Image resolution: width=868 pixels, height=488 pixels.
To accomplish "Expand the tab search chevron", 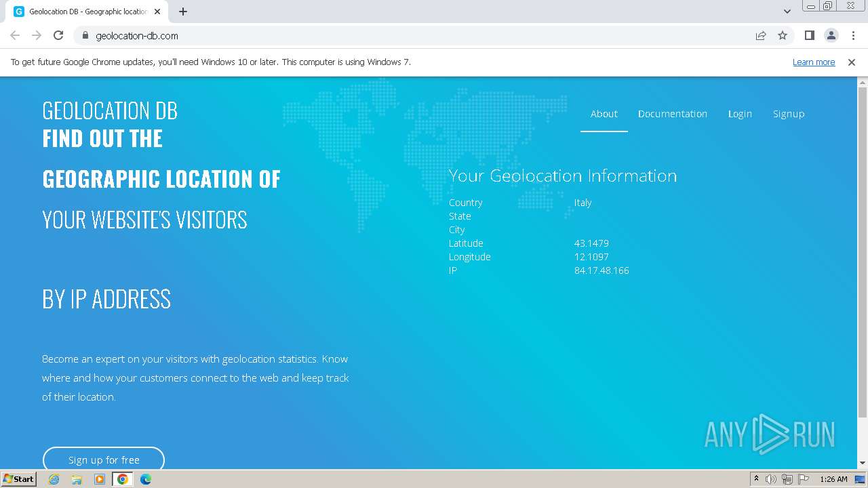I will tap(787, 12).
